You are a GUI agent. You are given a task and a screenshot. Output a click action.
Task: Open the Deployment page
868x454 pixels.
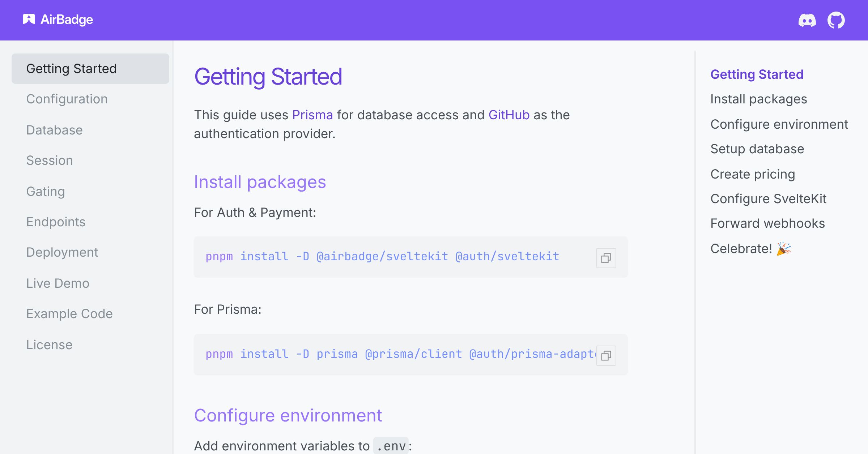(x=62, y=252)
